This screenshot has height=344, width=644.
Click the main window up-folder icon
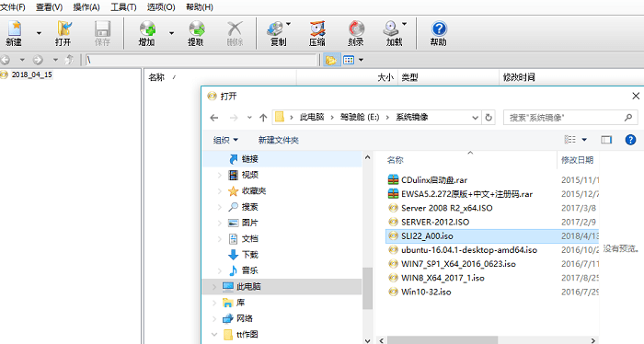point(69,60)
